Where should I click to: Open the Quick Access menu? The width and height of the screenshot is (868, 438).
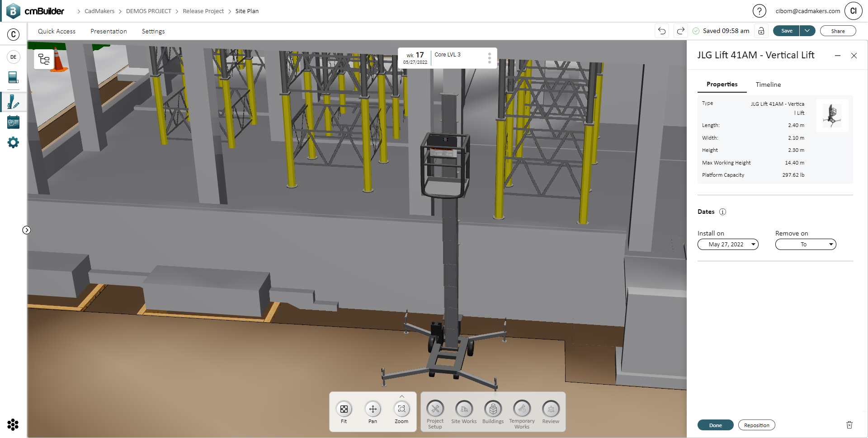click(57, 31)
